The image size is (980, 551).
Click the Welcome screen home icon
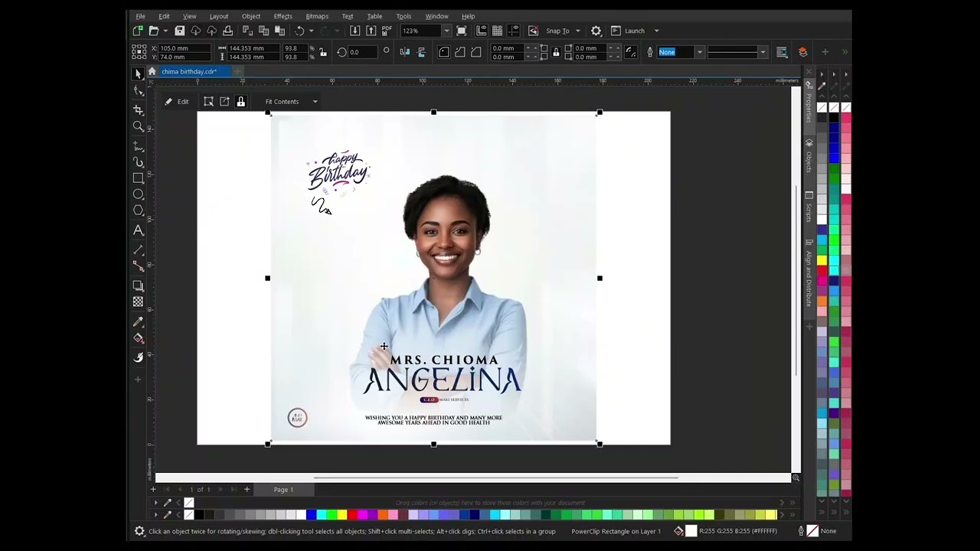152,71
